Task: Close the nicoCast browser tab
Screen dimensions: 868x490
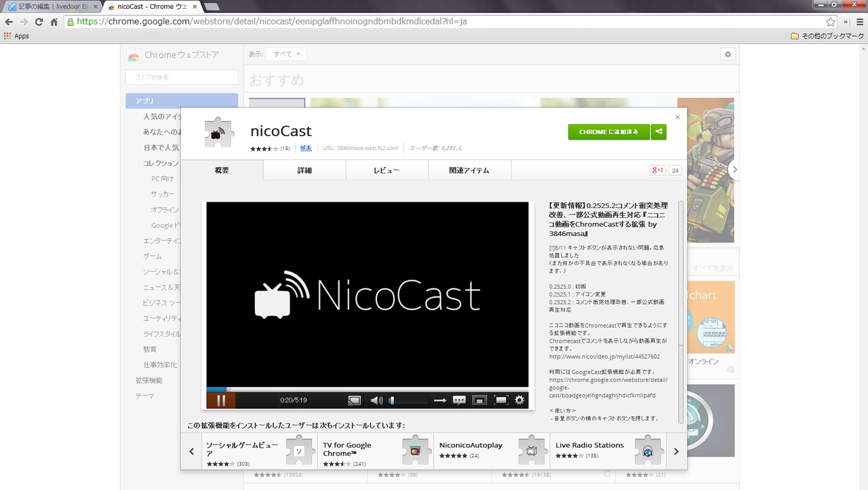Action: (x=195, y=7)
